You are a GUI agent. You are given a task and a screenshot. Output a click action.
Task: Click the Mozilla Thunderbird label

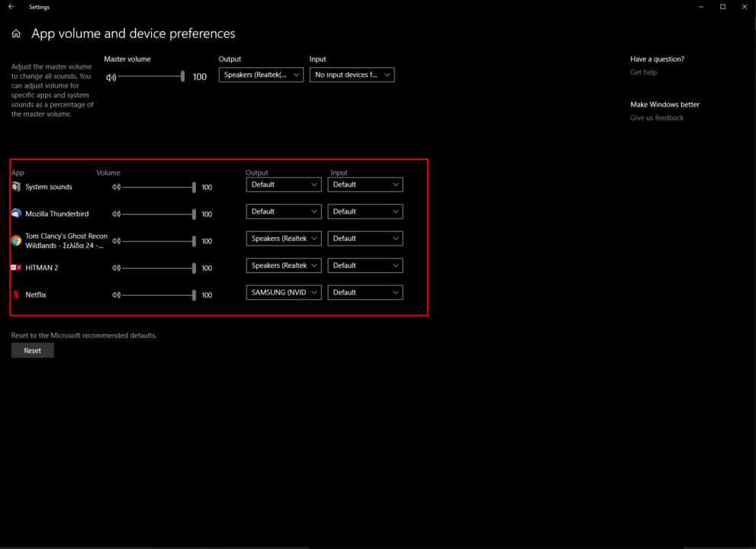(x=57, y=213)
